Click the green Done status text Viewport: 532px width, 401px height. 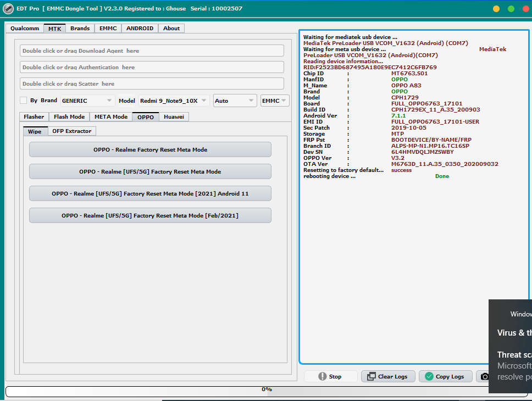(x=442, y=176)
